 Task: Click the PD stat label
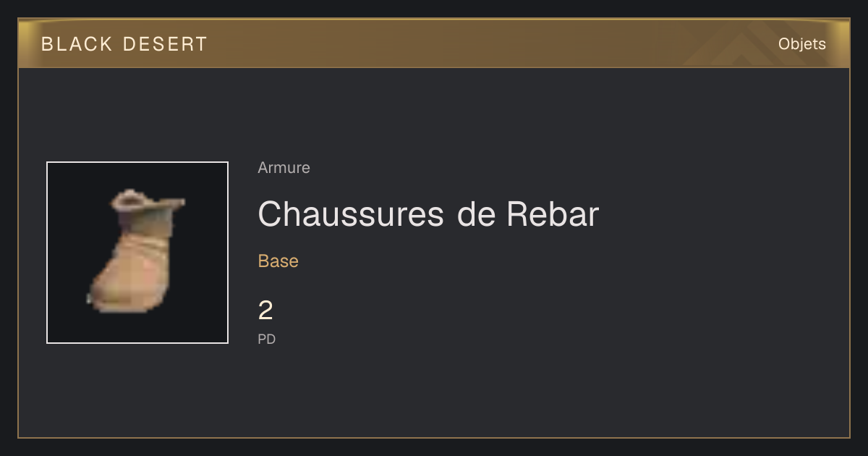[x=266, y=339]
